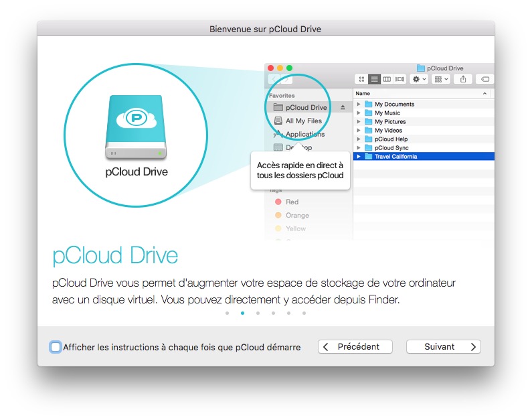Jump to last page indicator dot
The image size is (532, 420).
point(304,313)
